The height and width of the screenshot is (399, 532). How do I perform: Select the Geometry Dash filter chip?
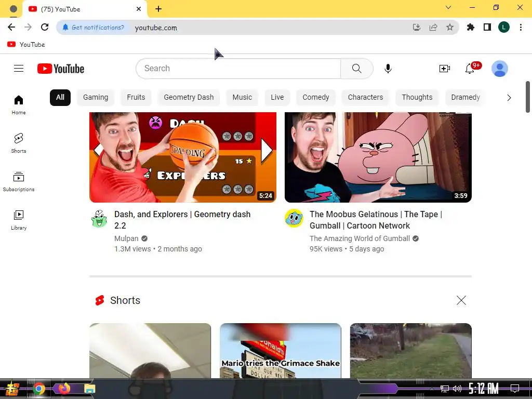click(x=189, y=97)
